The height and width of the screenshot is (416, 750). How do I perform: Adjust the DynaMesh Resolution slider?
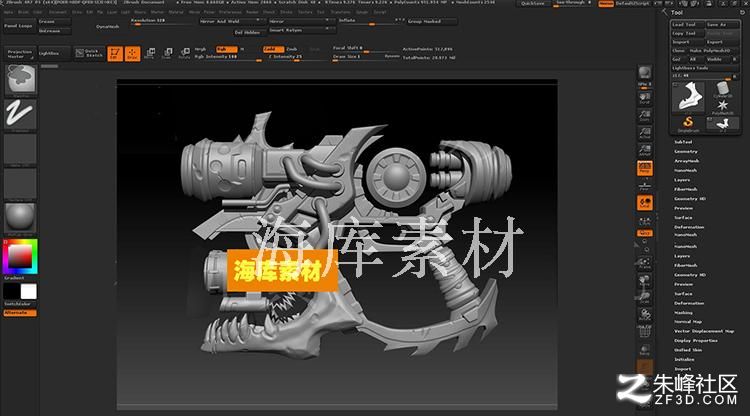pyautogui.click(x=163, y=22)
